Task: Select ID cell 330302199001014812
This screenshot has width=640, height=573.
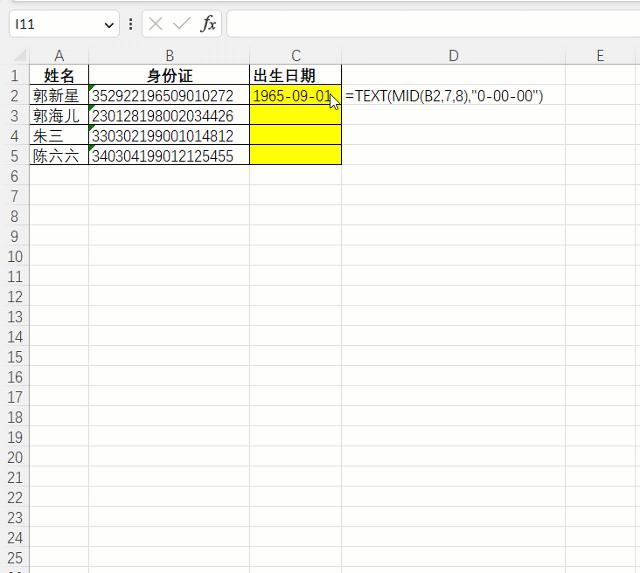Action: (x=169, y=135)
